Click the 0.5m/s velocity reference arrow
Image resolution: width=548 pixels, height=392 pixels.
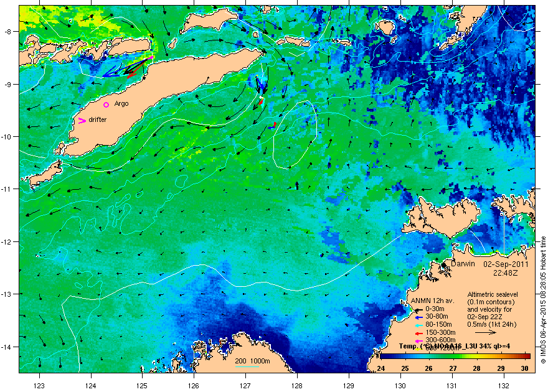tap(486, 333)
